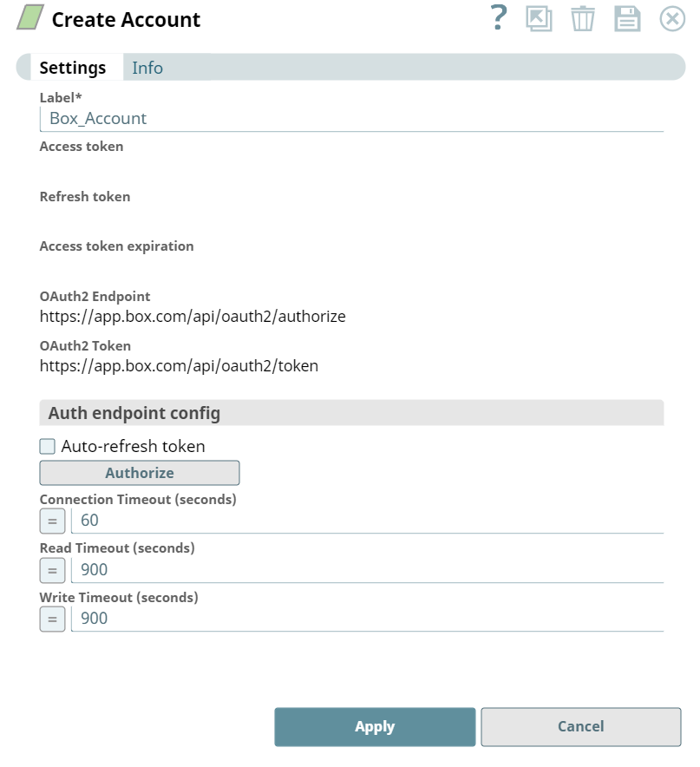Open help via the question mark icon
Screen dimensions: 700x767
(x=498, y=19)
